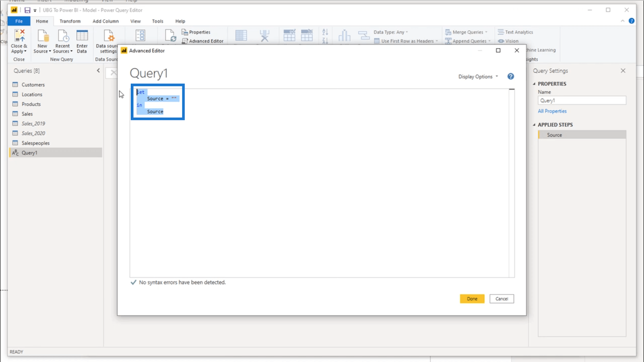Click the Advanced Editor vertical scrollbar
644x362 pixels.
tap(512, 183)
